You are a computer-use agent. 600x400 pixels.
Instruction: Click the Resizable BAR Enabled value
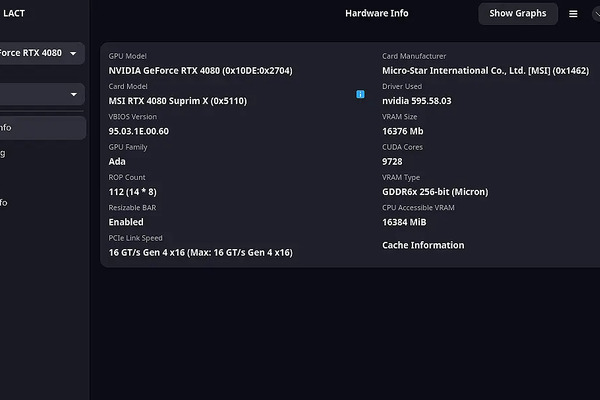click(126, 222)
